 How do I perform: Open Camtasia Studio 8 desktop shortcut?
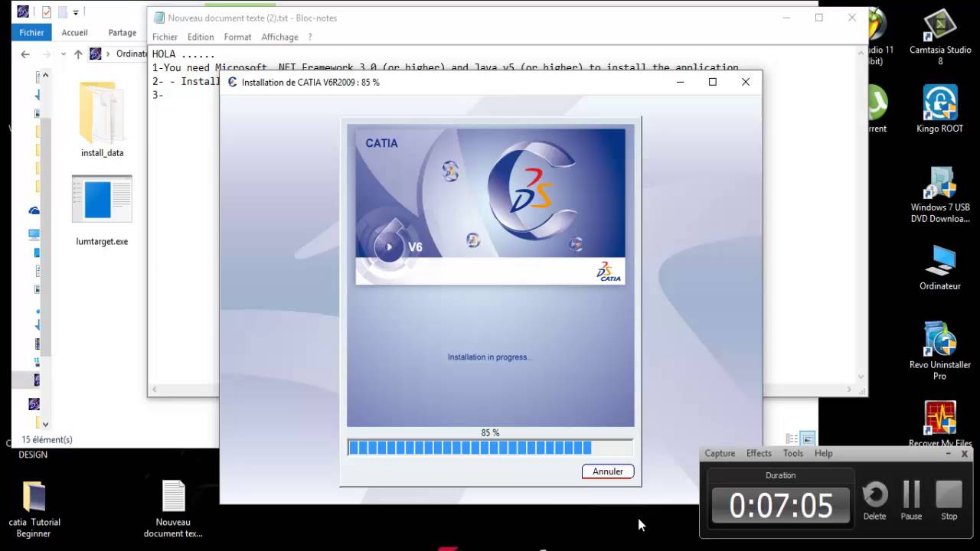[940, 37]
